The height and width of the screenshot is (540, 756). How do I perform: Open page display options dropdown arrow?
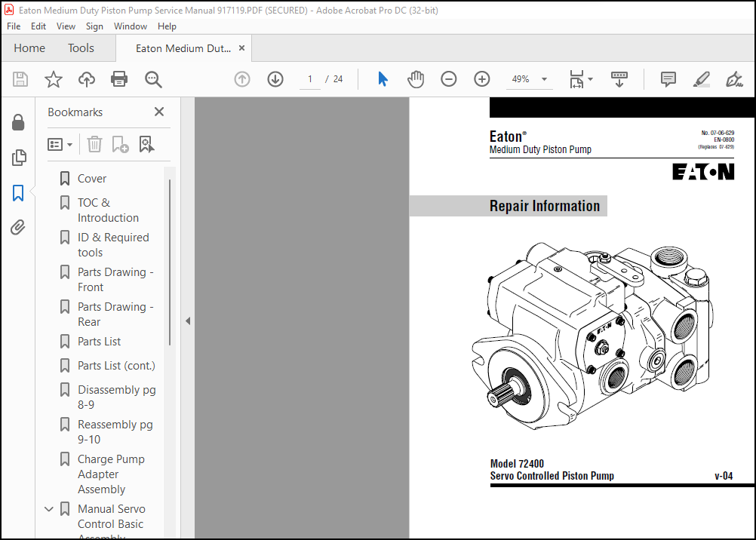click(591, 79)
